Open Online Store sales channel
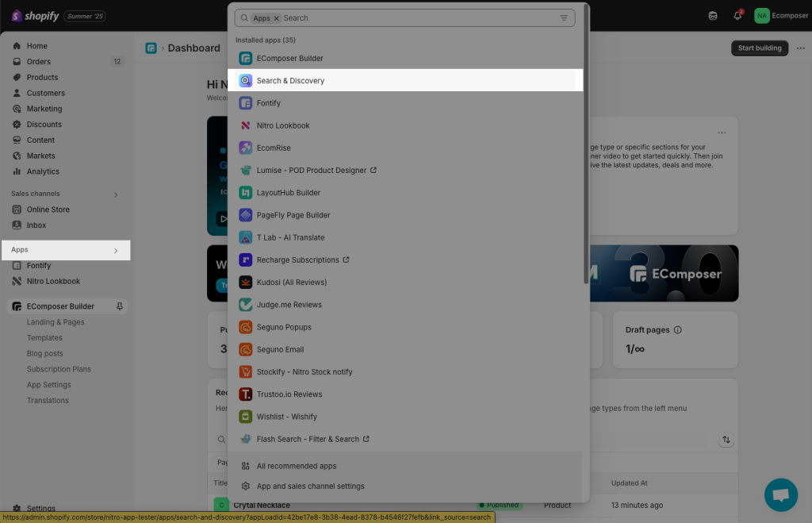Screen dimensions: 812x523 click(x=48, y=210)
